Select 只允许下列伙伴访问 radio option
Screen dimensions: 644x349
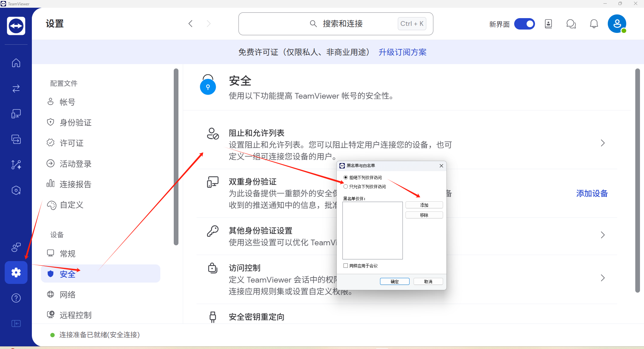345,187
